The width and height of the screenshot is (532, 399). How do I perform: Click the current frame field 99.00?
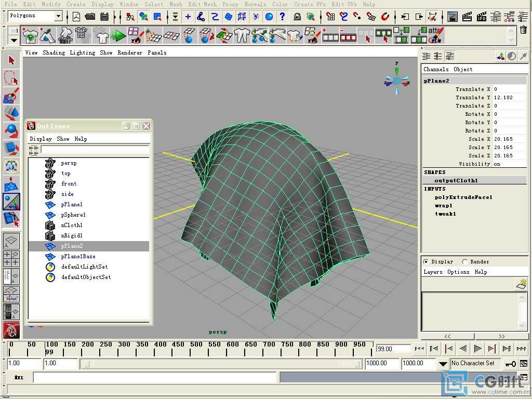pyautogui.click(x=393, y=349)
